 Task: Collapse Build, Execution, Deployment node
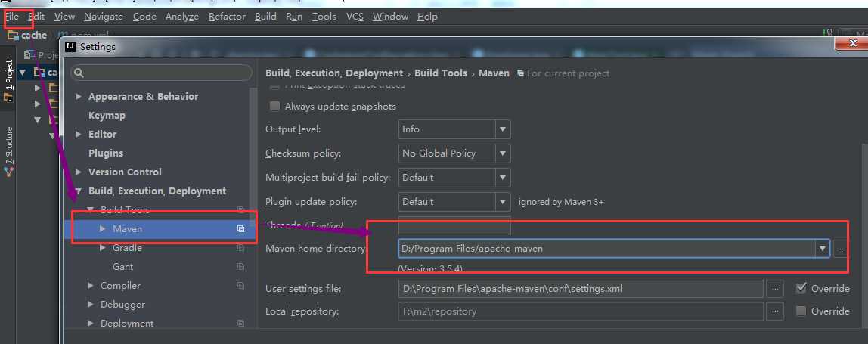click(x=78, y=191)
